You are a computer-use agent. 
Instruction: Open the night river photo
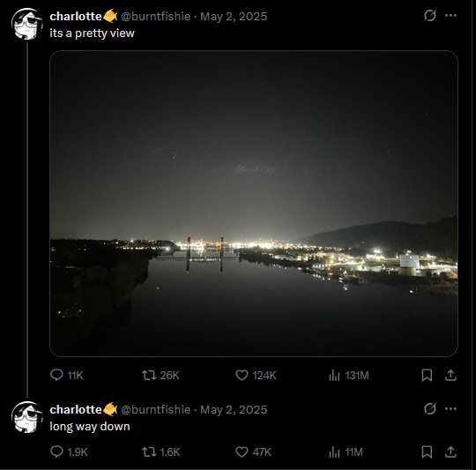(x=254, y=204)
